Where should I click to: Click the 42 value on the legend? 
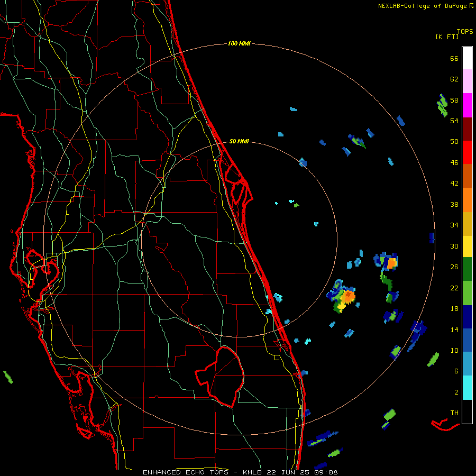[x=454, y=184]
